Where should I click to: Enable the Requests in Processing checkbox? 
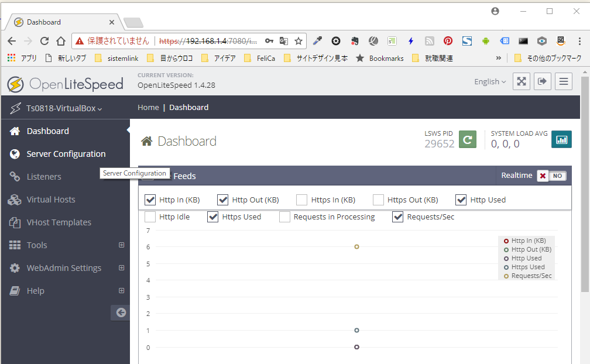[x=284, y=217]
